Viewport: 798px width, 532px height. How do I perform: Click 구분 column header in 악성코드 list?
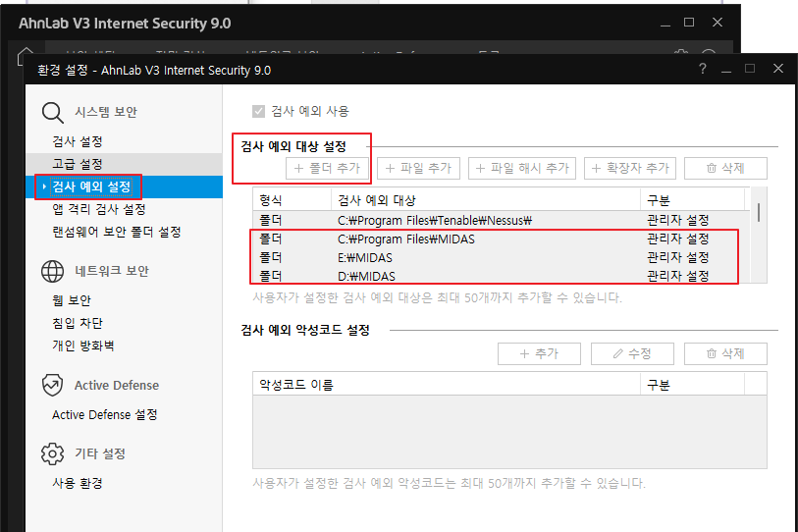click(x=693, y=385)
